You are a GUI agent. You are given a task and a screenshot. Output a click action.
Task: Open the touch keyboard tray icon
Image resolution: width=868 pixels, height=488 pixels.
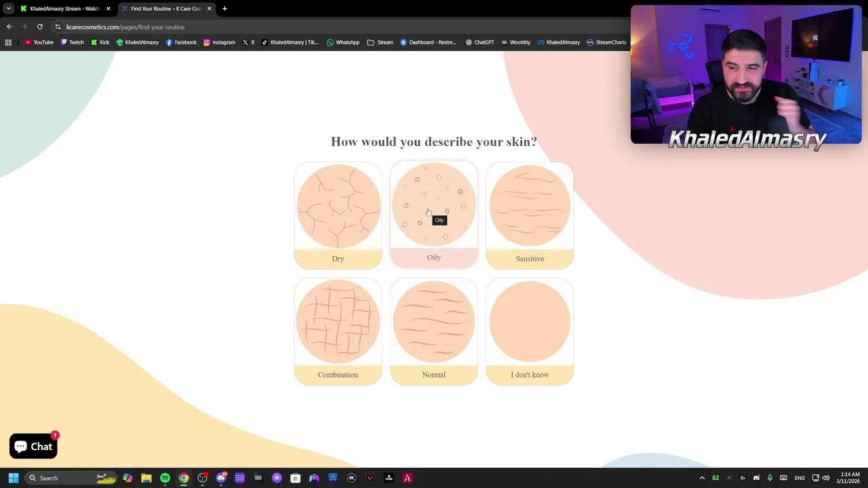[x=784, y=478]
